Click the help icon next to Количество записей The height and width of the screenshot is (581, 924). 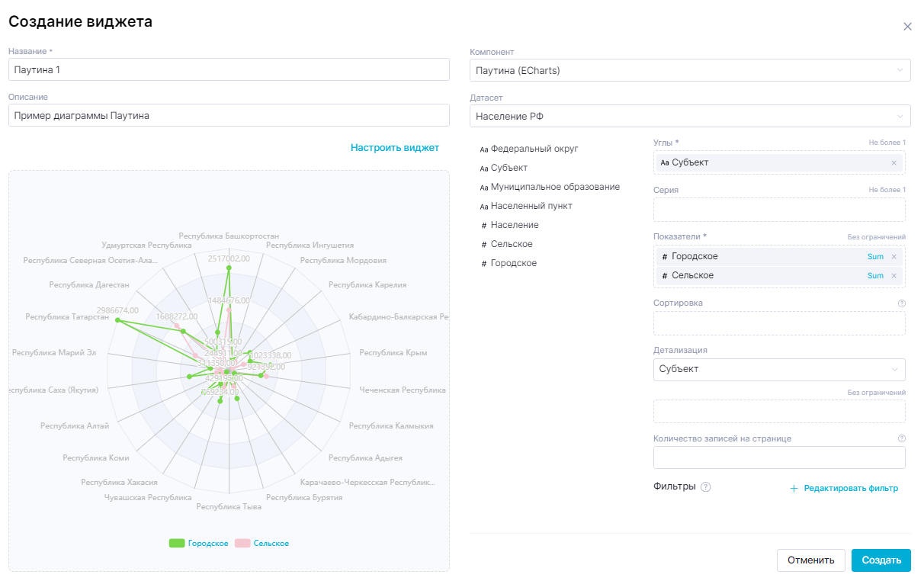click(902, 438)
